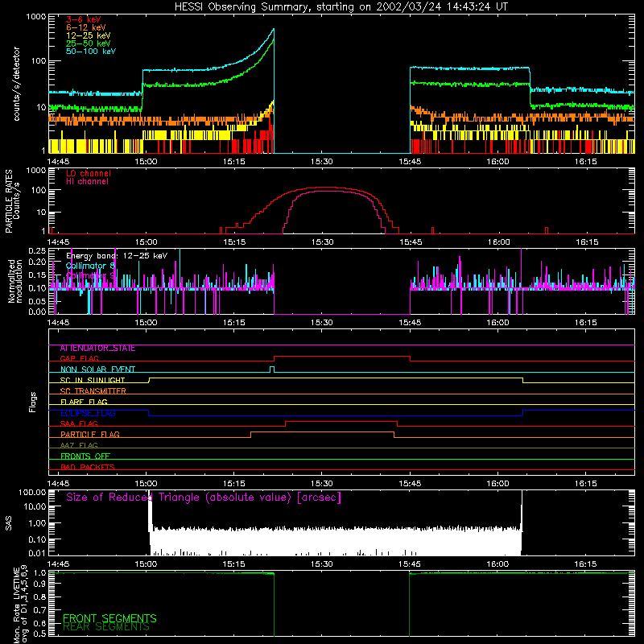This screenshot has width=644, height=644.
Task: Click the SC_IN_SUNLIGHT flag label
Action: click(93, 380)
